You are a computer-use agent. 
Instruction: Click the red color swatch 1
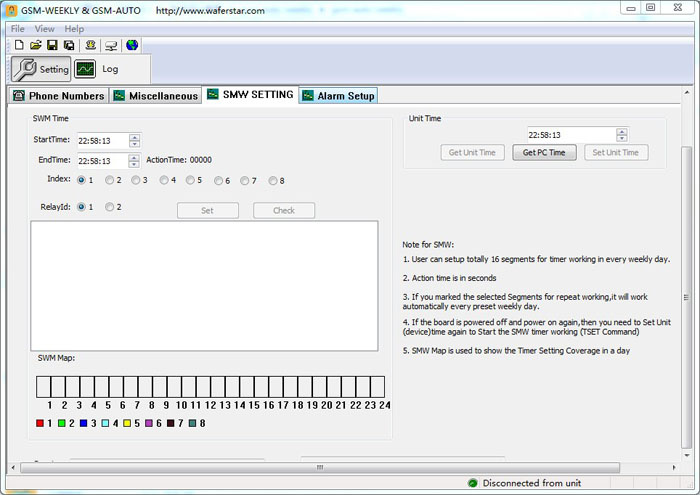pyautogui.click(x=40, y=423)
